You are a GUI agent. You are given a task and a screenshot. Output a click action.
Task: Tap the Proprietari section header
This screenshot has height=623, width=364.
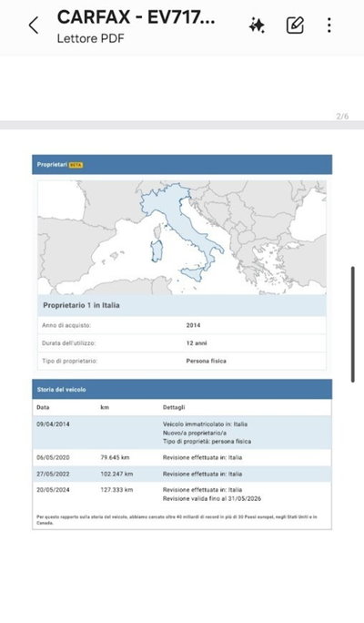click(x=182, y=165)
